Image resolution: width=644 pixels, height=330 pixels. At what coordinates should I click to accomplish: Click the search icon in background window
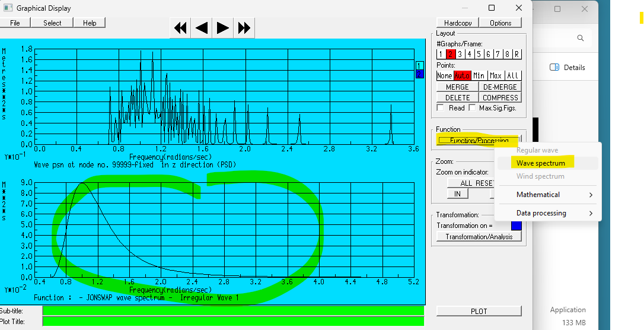point(581,38)
